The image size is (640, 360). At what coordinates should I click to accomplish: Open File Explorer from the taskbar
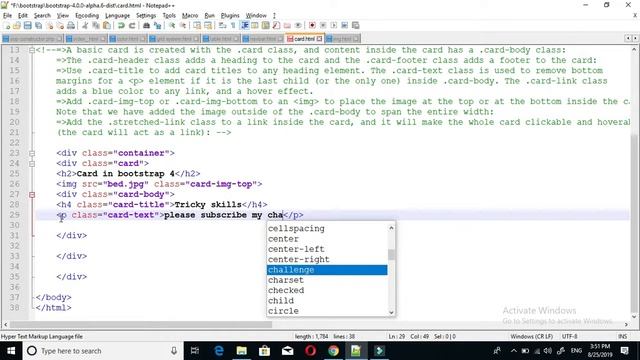[x=242, y=351]
